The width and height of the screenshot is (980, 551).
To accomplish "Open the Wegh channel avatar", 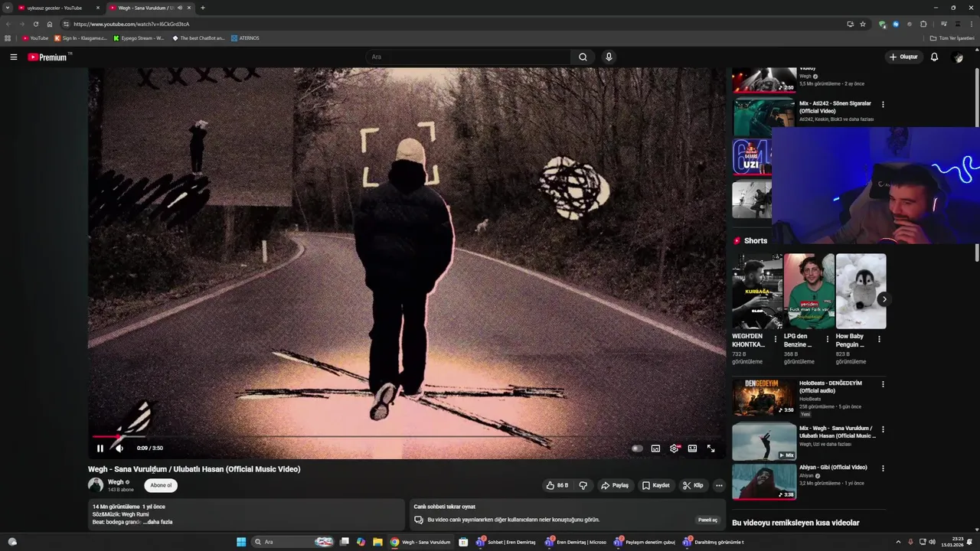I will [96, 485].
